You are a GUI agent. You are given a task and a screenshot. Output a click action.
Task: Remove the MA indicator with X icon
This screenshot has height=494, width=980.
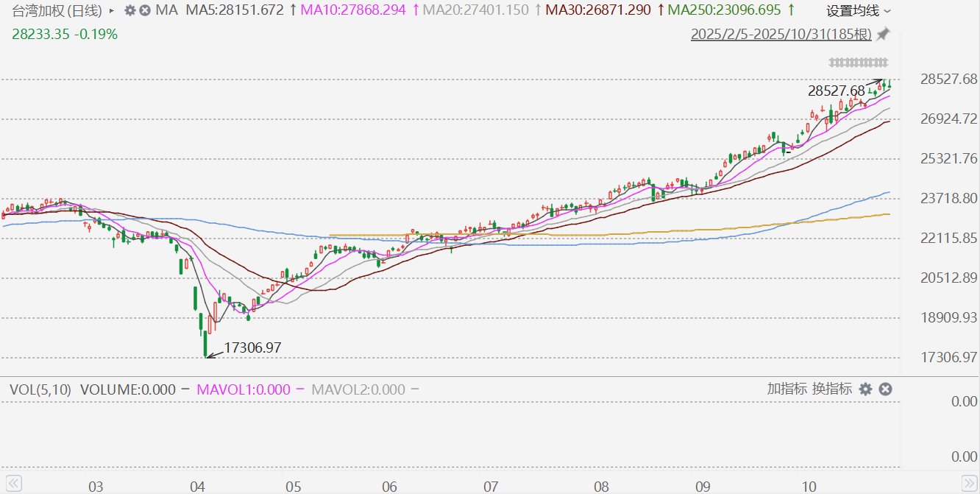[x=145, y=11]
